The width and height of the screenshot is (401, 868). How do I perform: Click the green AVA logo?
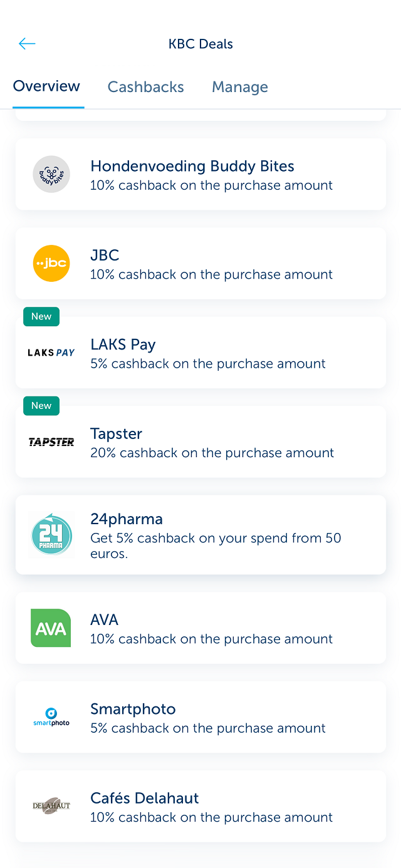(51, 628)
